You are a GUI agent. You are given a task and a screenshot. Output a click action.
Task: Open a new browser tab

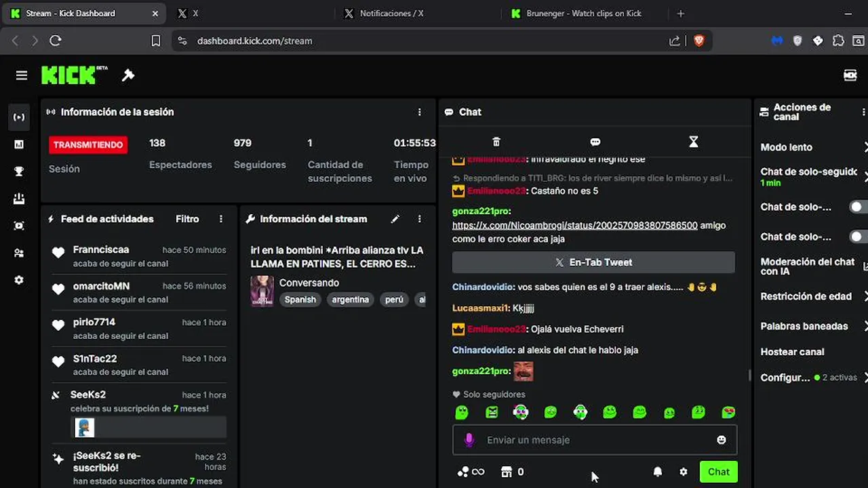681,14
